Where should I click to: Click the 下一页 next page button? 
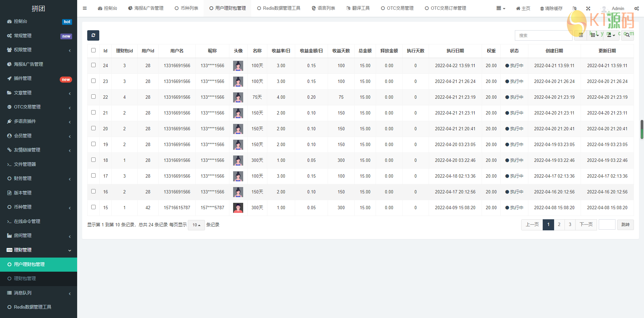(x=586, y=225)
